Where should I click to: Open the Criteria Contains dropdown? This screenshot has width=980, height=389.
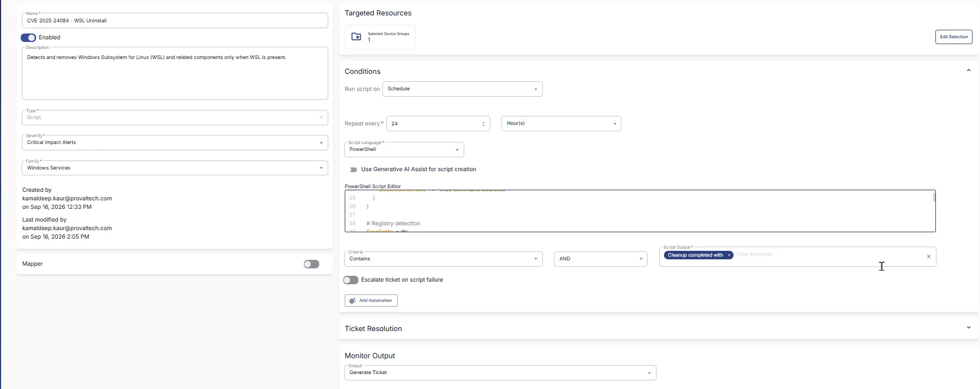tap(444, 259)
